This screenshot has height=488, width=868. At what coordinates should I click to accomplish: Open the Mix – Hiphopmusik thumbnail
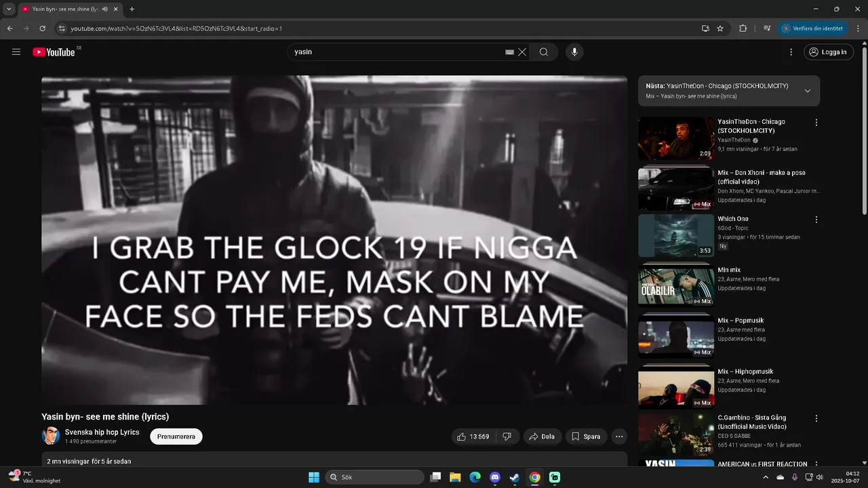click(x=676, y=386)
